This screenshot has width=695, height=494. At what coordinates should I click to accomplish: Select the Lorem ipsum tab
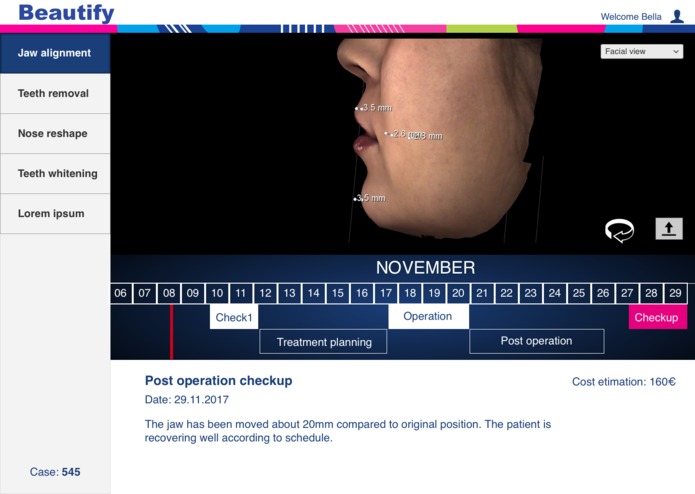coord(55,214)
